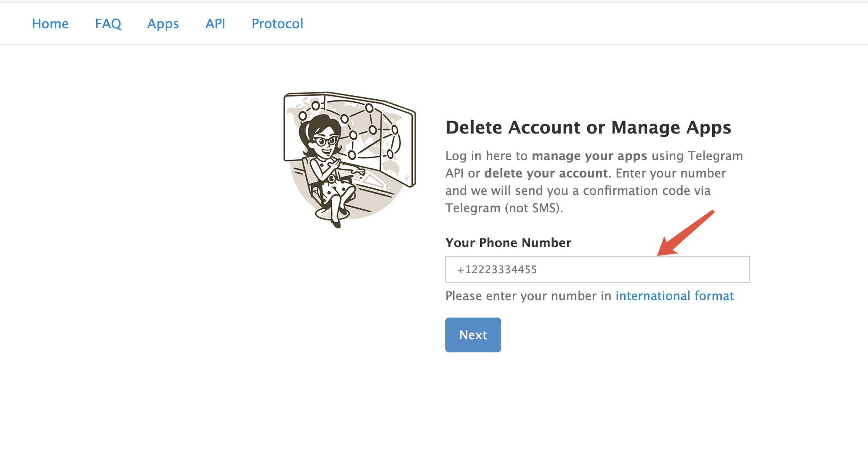Viewport: 868px width, 462px height.
Task: Submit with the Next button
Action: coord(473,335)
